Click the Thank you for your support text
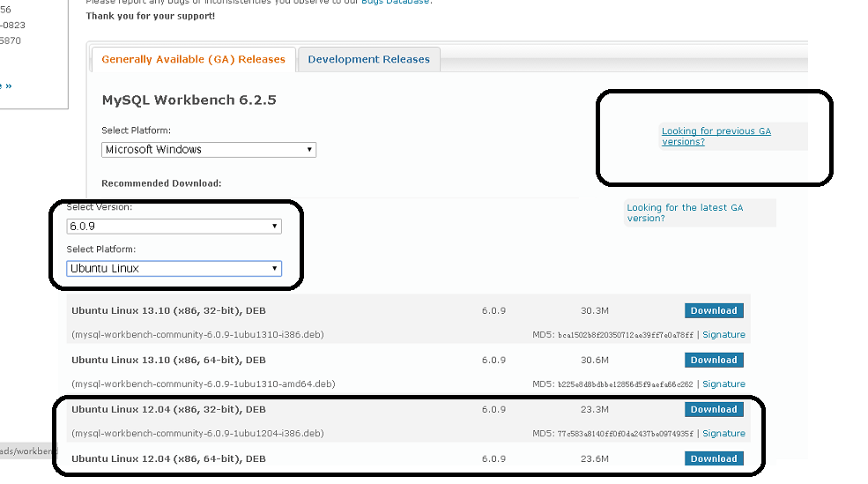The image size is (868, 484). (150, 16)
